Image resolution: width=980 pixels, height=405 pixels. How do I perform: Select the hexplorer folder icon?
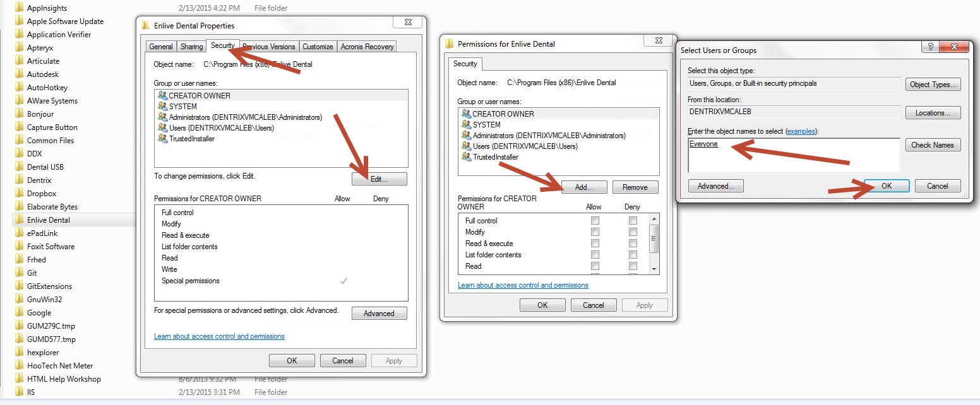coord(18,353)
